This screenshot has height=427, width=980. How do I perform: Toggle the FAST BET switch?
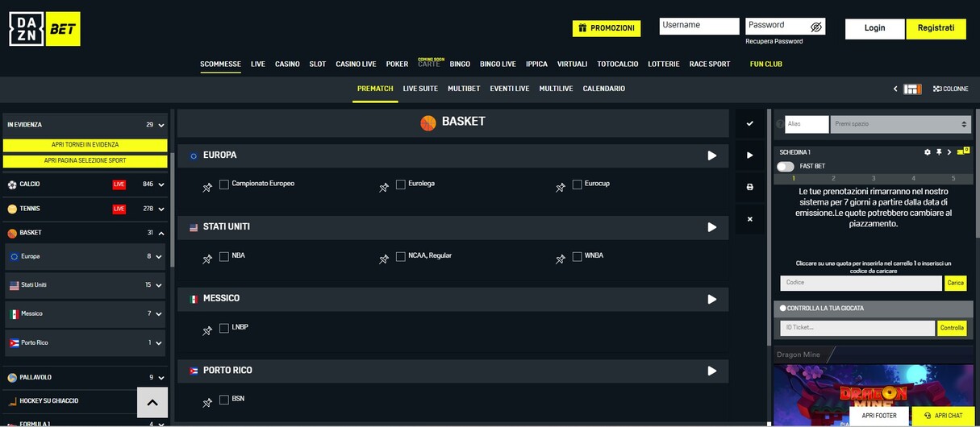click(x=786, y=166)
